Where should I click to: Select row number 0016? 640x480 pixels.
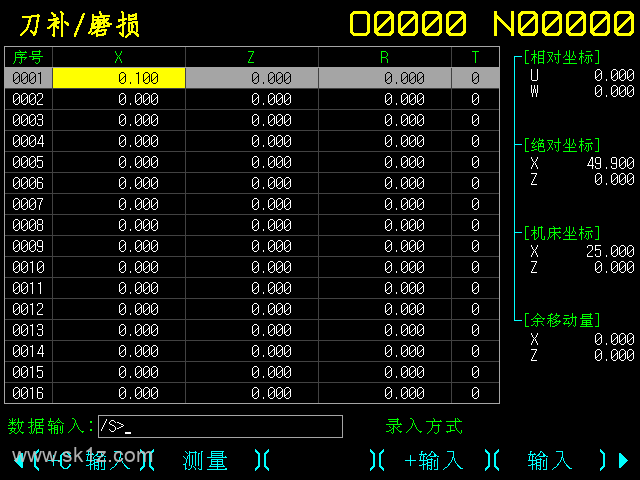[x=28, y=393]
